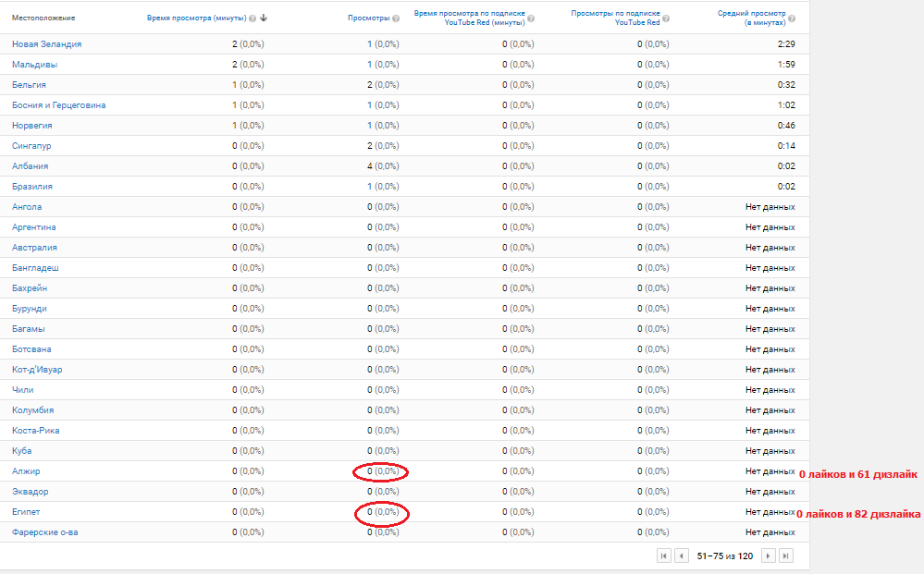Click help icon next to Просмотры header
The image size is (924, 574).
[x=396, y=18]
